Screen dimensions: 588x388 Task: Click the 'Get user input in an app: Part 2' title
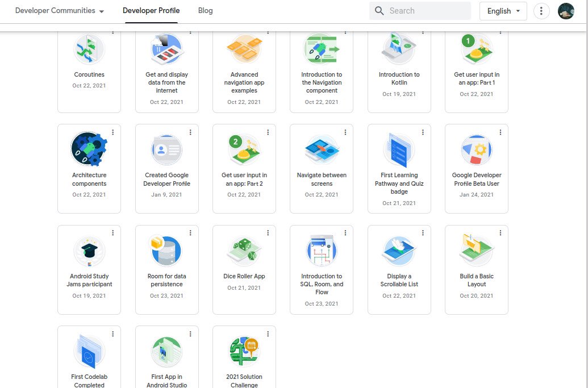tap(244, 179)
